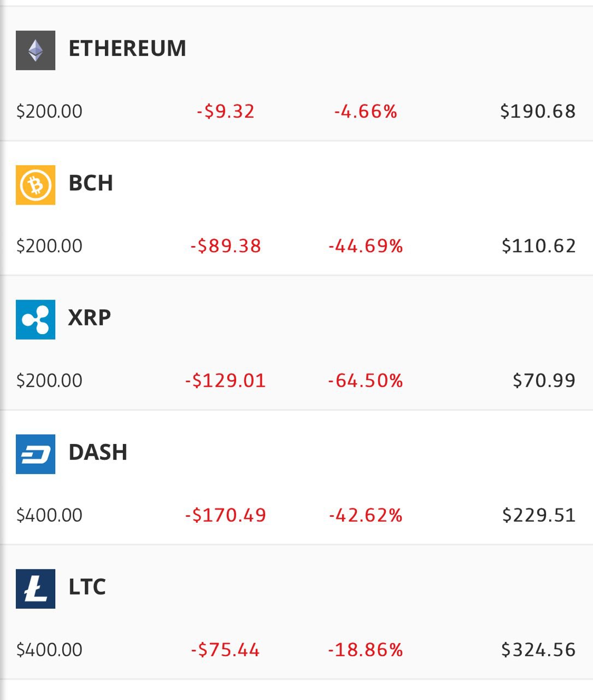Tap the blue DASH logo icon
This screenshot has width=593, height=700.
click(36, 454)
